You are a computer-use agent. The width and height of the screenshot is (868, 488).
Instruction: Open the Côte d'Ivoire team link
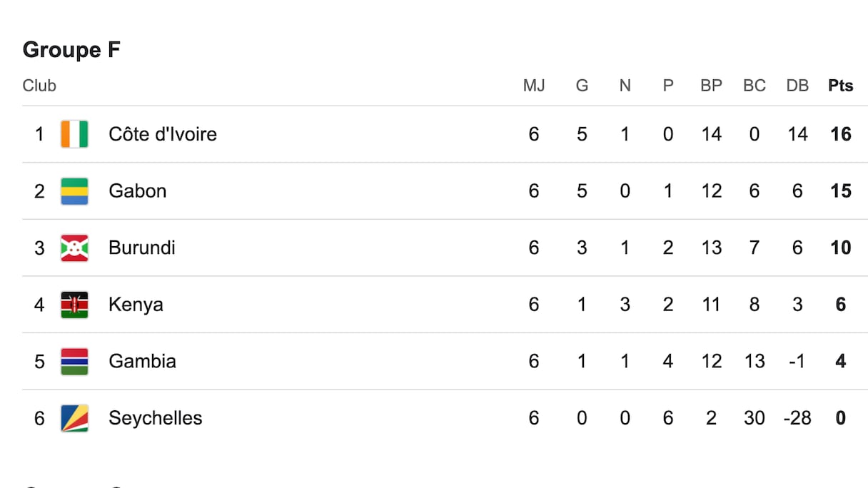point(163,134)
